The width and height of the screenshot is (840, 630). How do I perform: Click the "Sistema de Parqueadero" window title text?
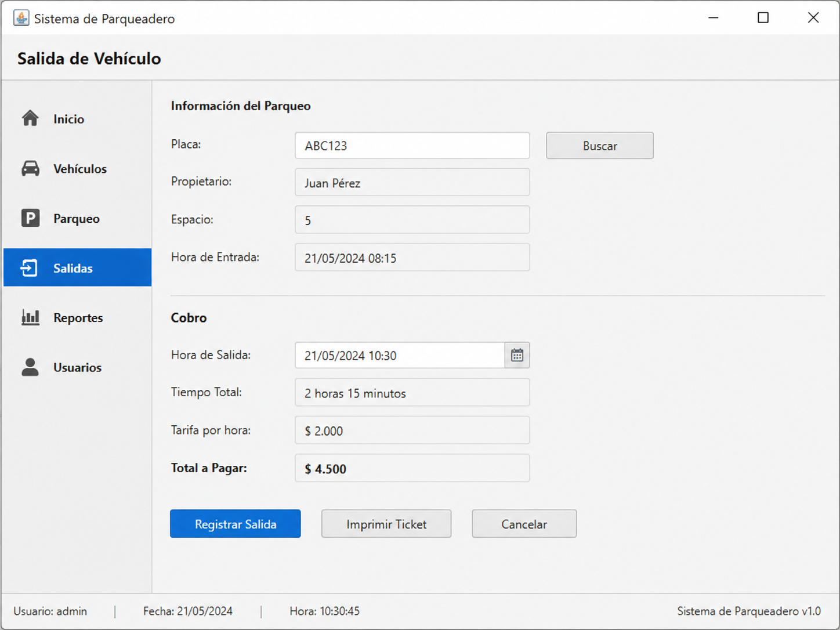104,19
